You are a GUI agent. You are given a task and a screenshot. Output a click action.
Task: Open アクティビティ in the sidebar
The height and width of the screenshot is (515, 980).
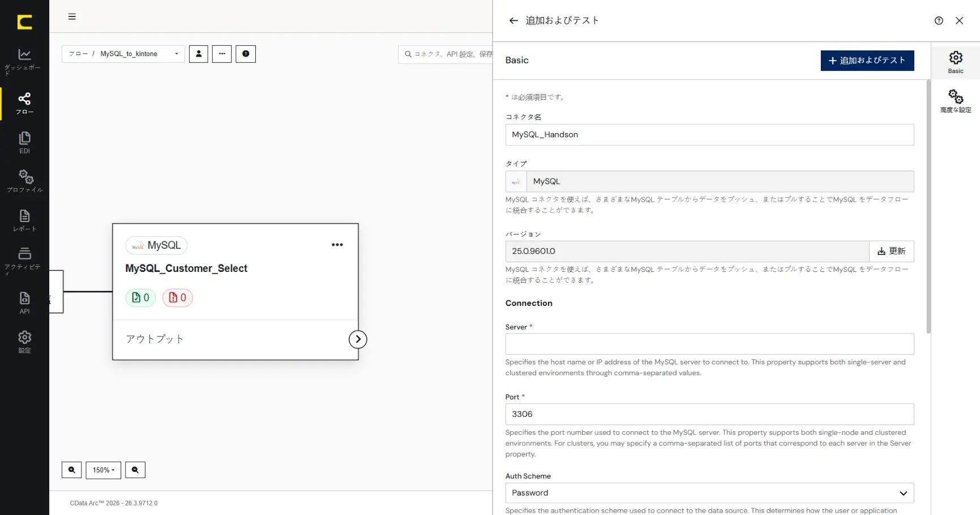[x=24, y=261]
